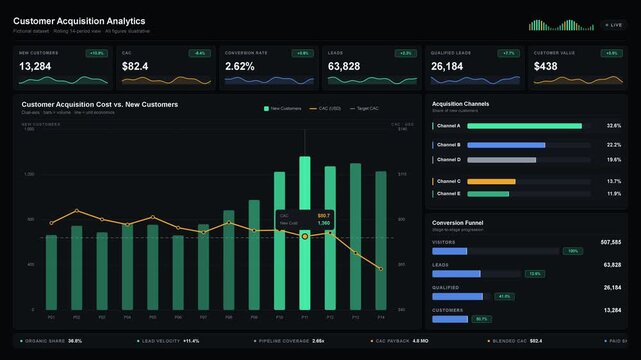Select the Conversion Rate value 2.62%

pos(240,66)
